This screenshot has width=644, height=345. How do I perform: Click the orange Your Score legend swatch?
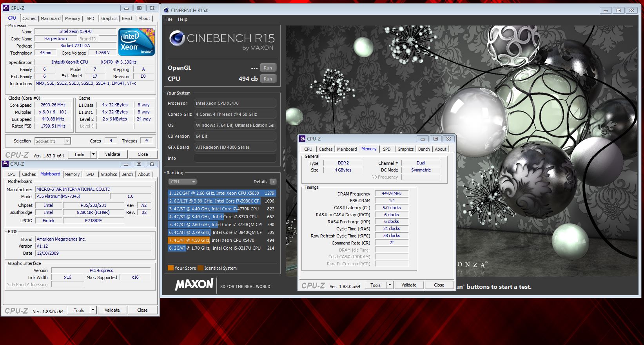[x=171, y=268]
